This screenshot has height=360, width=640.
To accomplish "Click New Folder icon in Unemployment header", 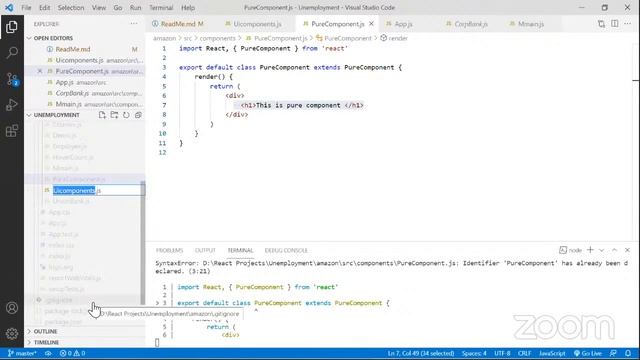I will click(114, 115).
